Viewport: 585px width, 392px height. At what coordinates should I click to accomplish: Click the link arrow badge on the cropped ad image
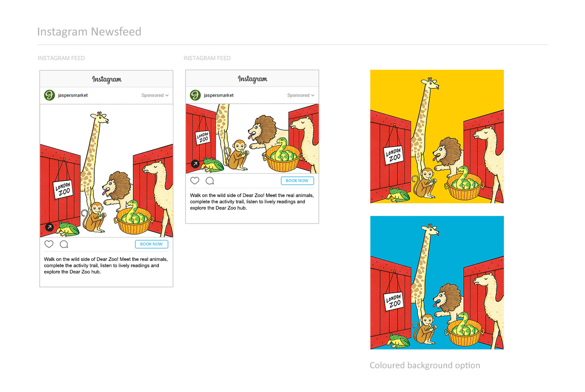(x=195, y=164)
